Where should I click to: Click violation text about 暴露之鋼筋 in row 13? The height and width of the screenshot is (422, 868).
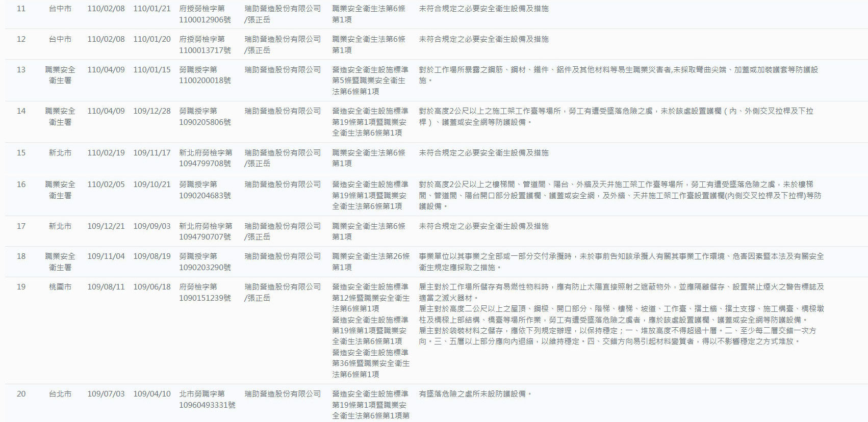click(x=619, y=75)
